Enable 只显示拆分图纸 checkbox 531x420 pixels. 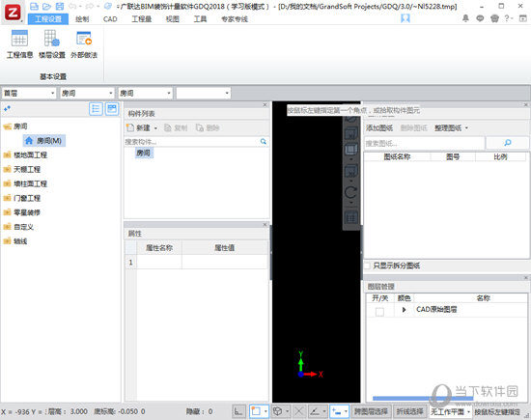(x=367, y=266)
